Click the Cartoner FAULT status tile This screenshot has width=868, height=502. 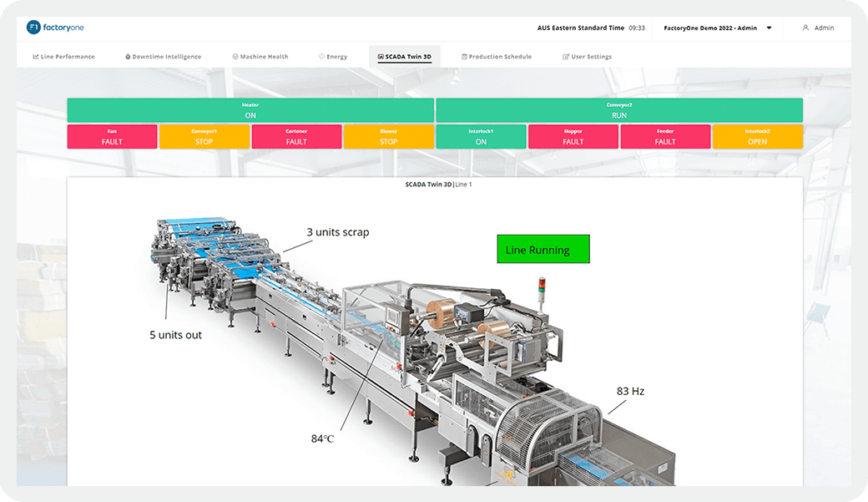296,137
